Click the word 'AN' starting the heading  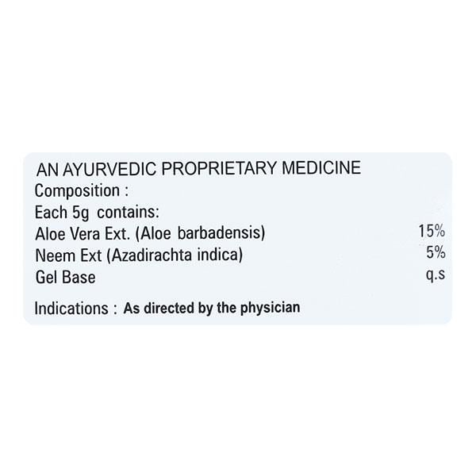click(x=44, y=168)
